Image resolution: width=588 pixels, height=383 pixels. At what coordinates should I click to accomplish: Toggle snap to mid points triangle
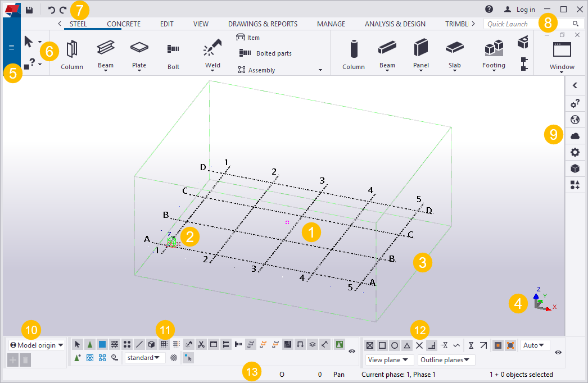(x=407, y=345)
